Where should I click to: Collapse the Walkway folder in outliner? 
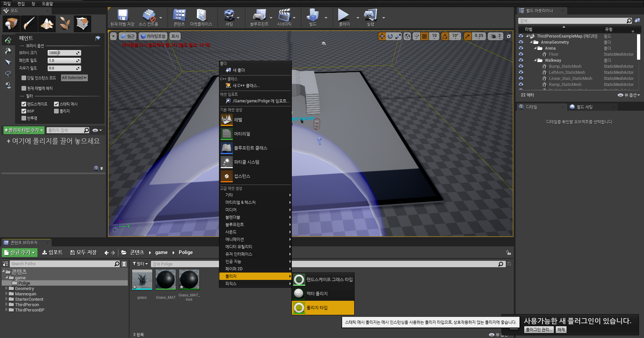click(x=535, y=60)
